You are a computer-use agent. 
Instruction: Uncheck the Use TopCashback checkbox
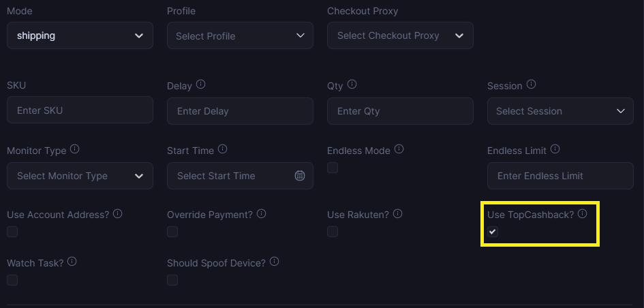coord(493,232)
